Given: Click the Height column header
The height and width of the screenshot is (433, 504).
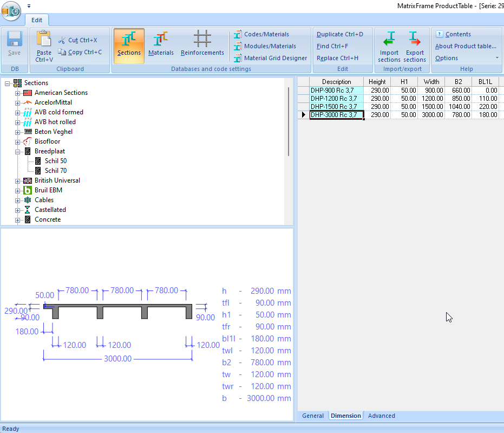Looking at the screenshot, I should pos(377,82).
